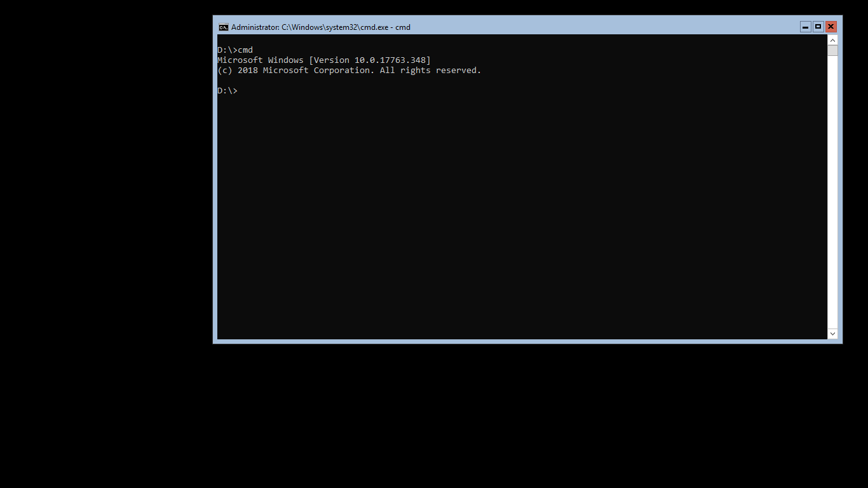
Task: Click the scrollbar up arrow
Action: [x=832, y=40]
